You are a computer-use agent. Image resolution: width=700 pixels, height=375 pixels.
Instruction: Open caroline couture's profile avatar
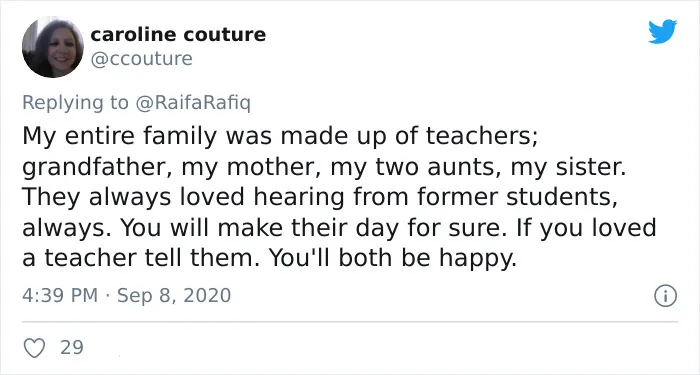pyautogui.click(x=53, y=47)
